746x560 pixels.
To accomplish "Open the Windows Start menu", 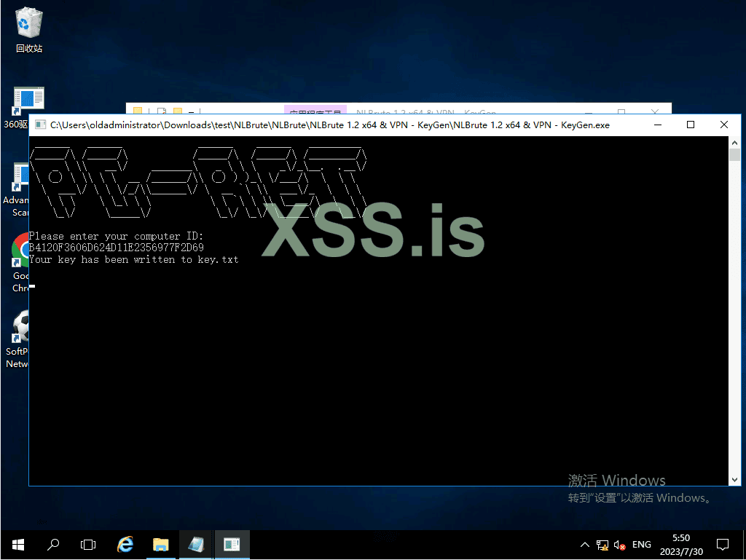I will pyautogui.click(x=18, y=545).
